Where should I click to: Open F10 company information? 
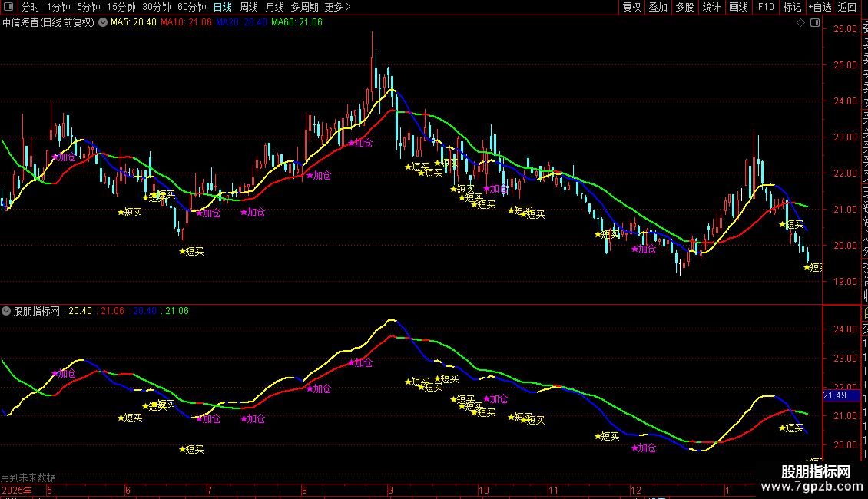766,7
